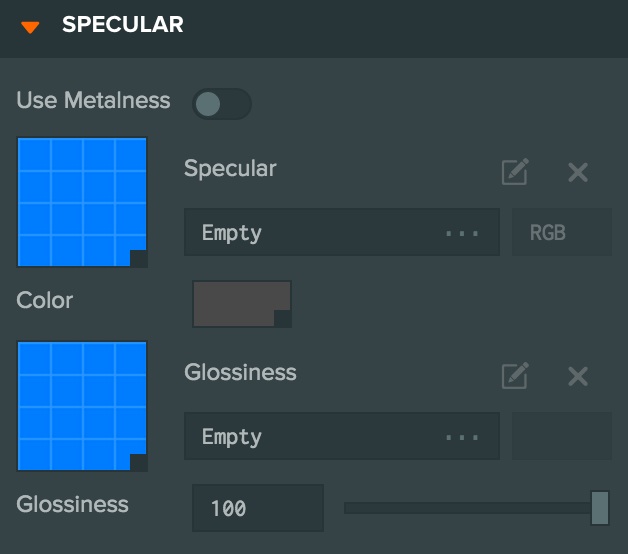Open the blank Glossiness channel dropdown

click(x=562, y=436)
